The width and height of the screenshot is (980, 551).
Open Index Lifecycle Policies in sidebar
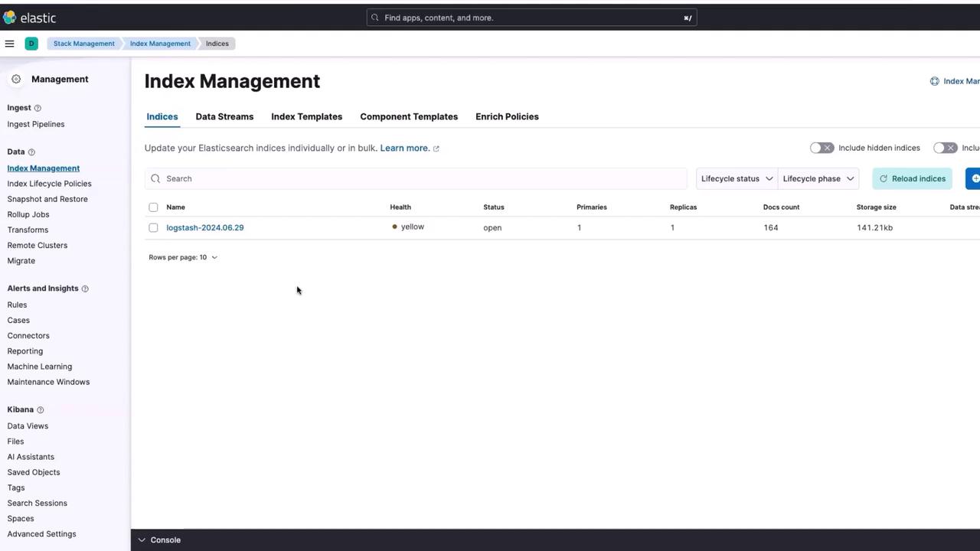50,184
